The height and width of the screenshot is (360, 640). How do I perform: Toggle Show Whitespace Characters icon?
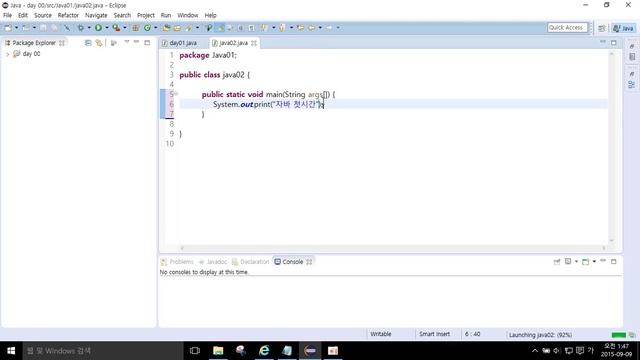(x=251, y=28)
